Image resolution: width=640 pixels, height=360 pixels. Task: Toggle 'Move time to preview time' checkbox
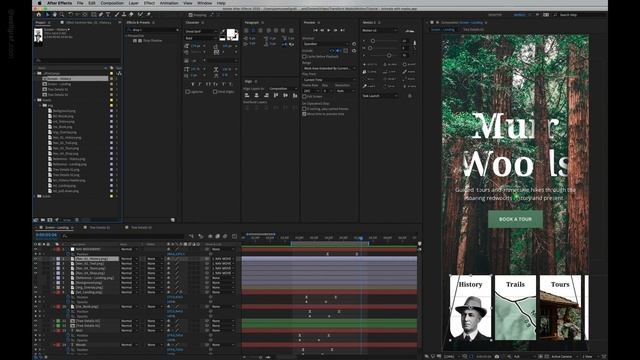click(x=304, y=114)
